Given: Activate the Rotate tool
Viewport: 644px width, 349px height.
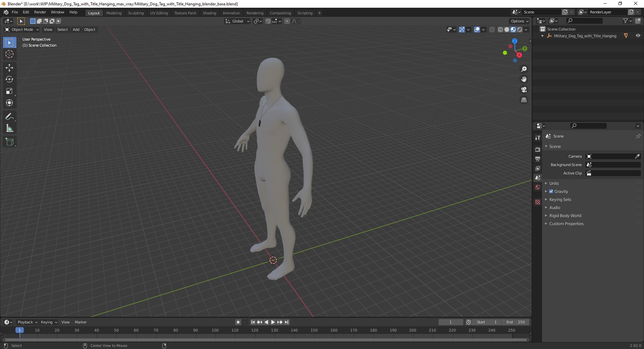Looking at the screenshot, I should tap(9, 80).
